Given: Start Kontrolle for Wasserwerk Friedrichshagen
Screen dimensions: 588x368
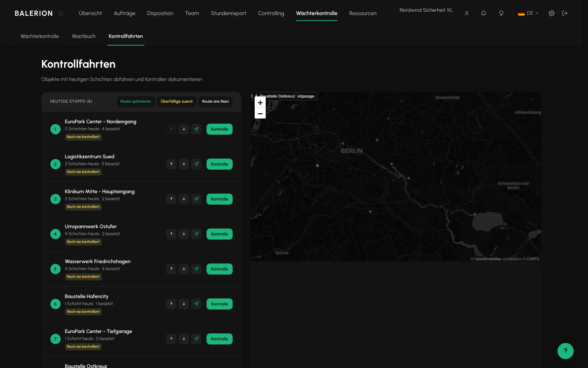Looking at the screenshot, I should 219,269.
